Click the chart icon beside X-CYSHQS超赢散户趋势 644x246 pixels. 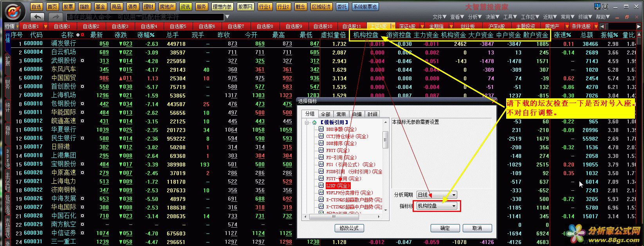click(x=321, y=200)
